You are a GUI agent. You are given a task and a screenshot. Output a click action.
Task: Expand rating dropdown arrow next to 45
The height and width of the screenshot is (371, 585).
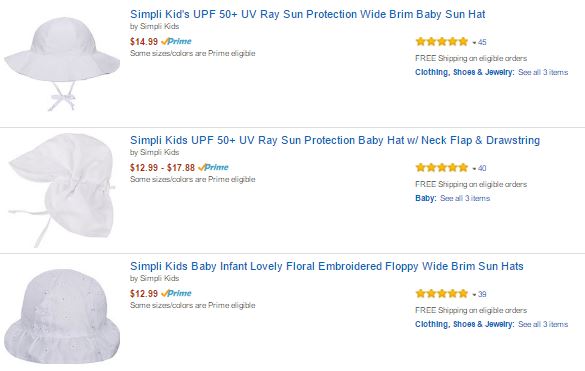[474, 43]
